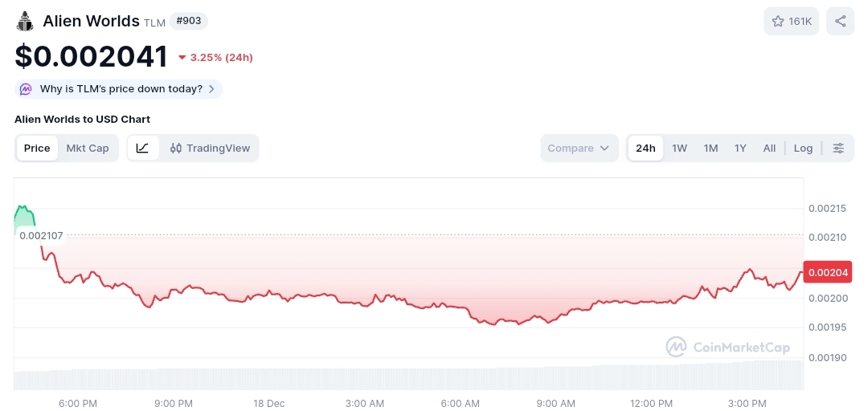Expand the Compare dropdown
Screen dimensions: 868x411
point(579,149)
